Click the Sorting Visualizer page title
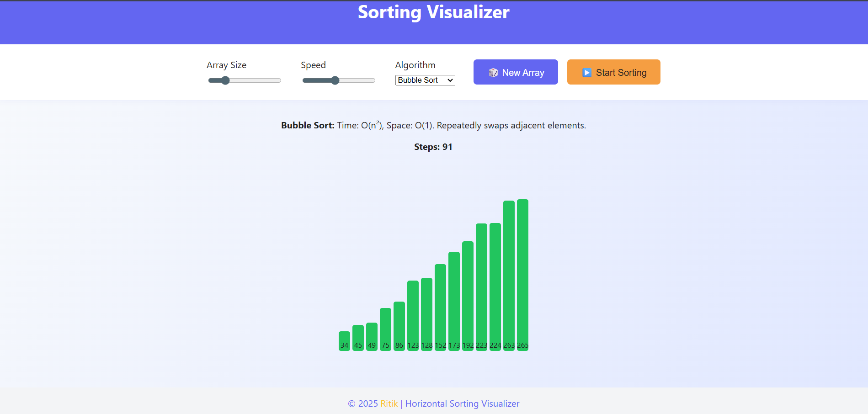Image resolution: width=868 pixels, height=414 pixels. [x=433, y=12]
